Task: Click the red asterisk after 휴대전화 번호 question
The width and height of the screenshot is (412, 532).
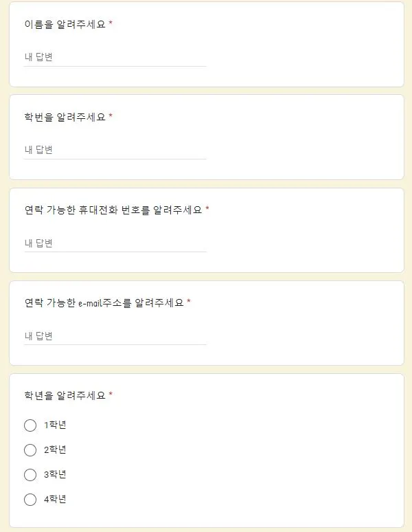Action: 207,209
